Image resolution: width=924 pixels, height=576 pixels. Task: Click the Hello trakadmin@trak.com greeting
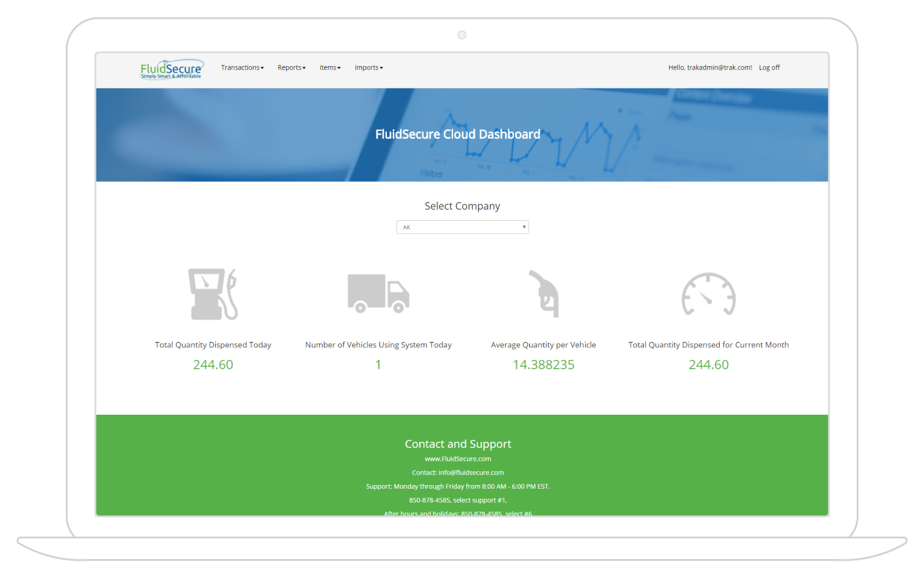[x=709, y=67]
